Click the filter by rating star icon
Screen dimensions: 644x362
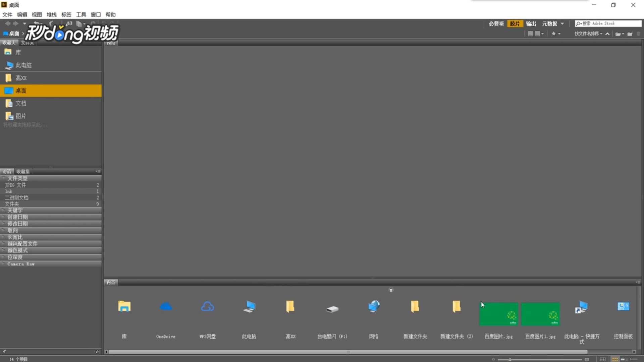(554, 34)
